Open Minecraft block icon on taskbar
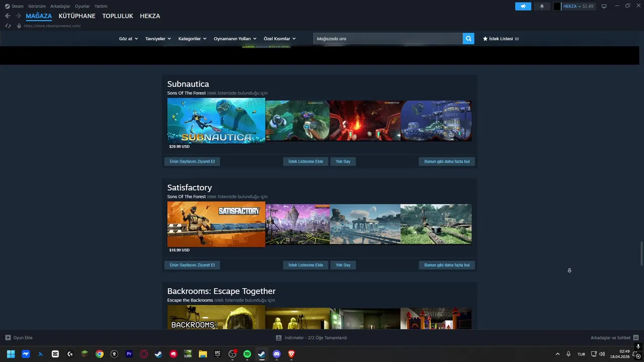The width and height of the screenshot is (644, 362). point(85,354)
